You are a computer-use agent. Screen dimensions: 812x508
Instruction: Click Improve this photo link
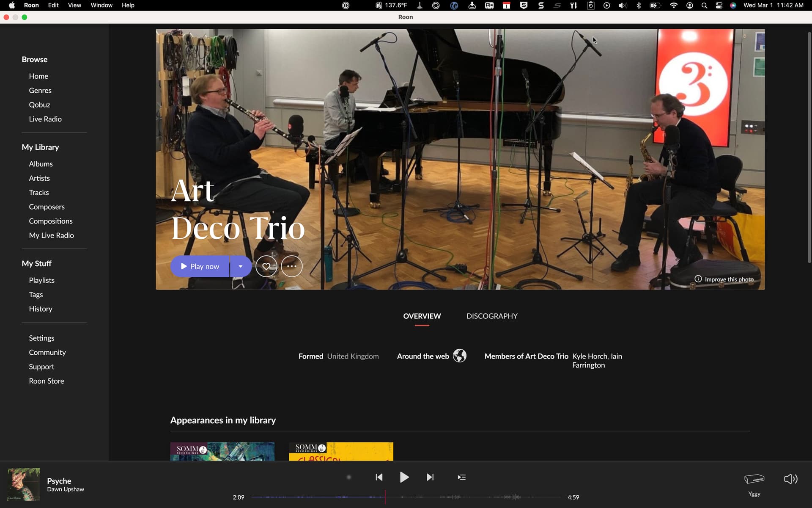coord(729,279)
